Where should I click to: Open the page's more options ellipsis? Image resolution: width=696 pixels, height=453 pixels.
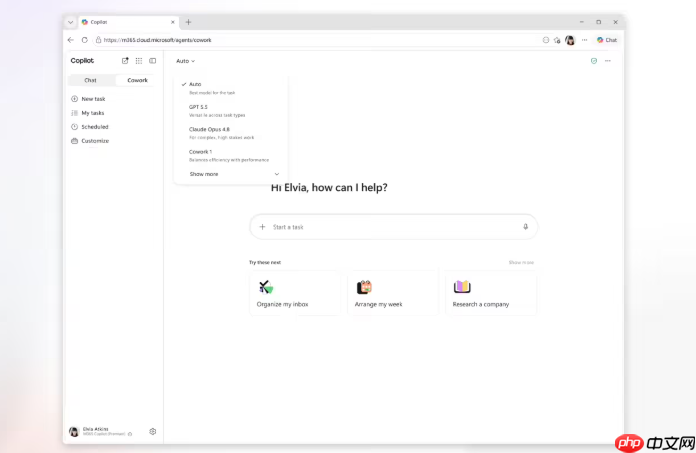pos(608,61)
